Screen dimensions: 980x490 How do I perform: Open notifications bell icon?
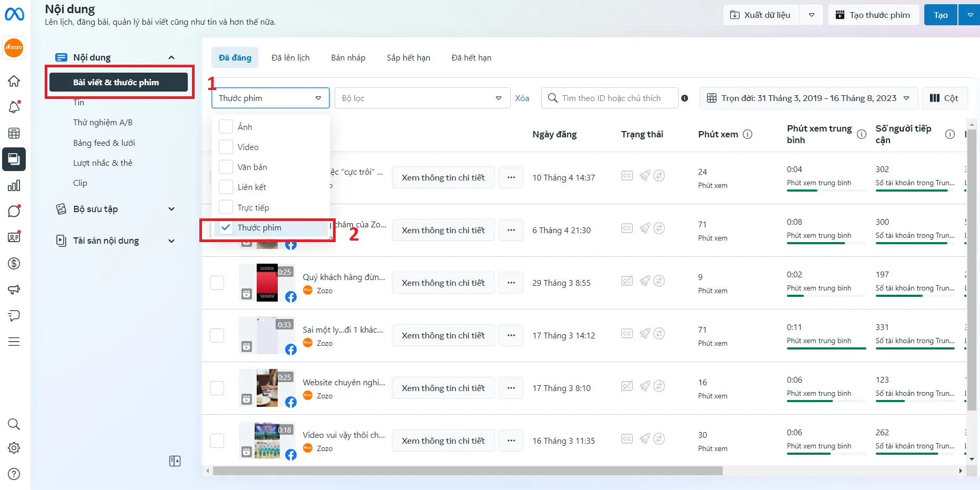pyautogui.click(x=14, y=107)
